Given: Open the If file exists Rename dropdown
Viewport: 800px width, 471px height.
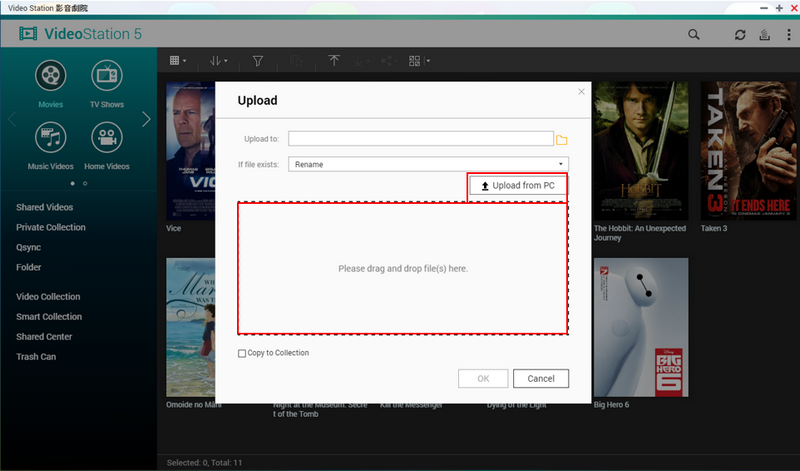Looking at the screenshot, I should 428,164.
